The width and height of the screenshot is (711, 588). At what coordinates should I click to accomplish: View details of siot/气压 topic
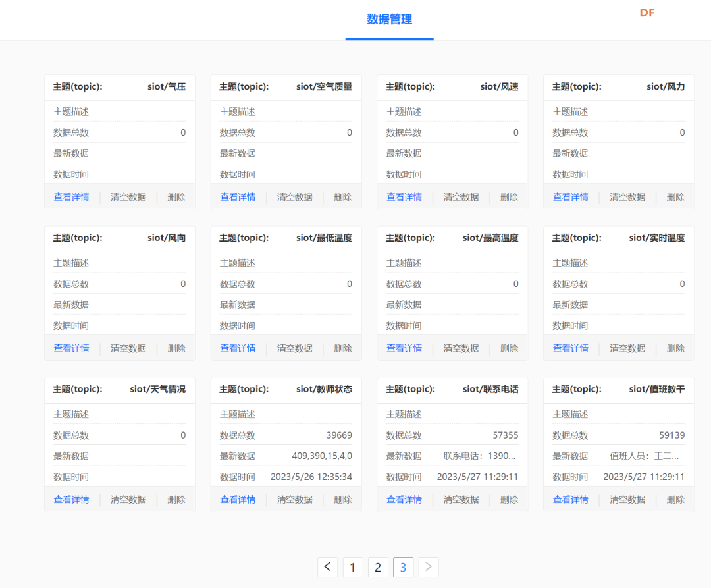click(x=71, y=197)
